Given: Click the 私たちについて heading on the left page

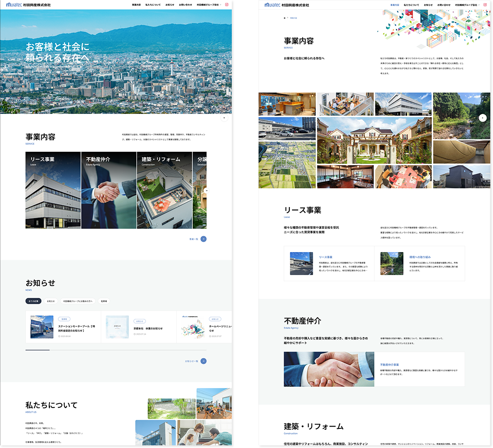Looking at the screenshot, I should [x=51, y=405].
